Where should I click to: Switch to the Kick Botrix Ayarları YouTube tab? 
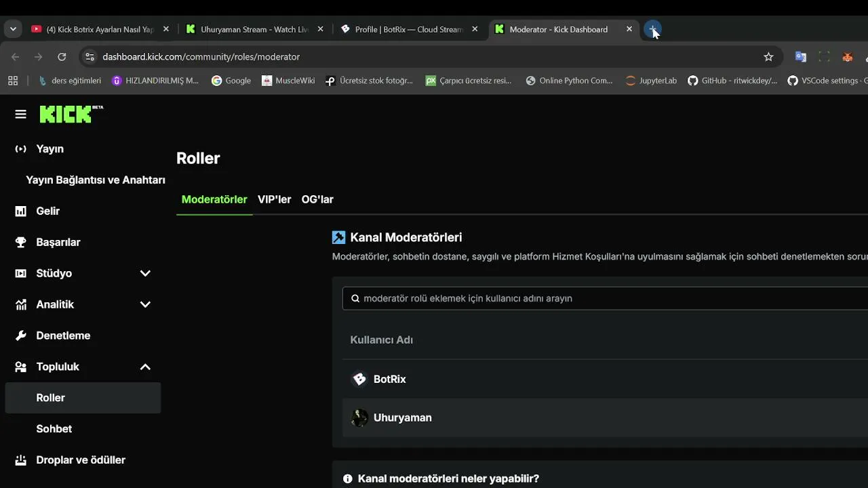pos(100,29)
